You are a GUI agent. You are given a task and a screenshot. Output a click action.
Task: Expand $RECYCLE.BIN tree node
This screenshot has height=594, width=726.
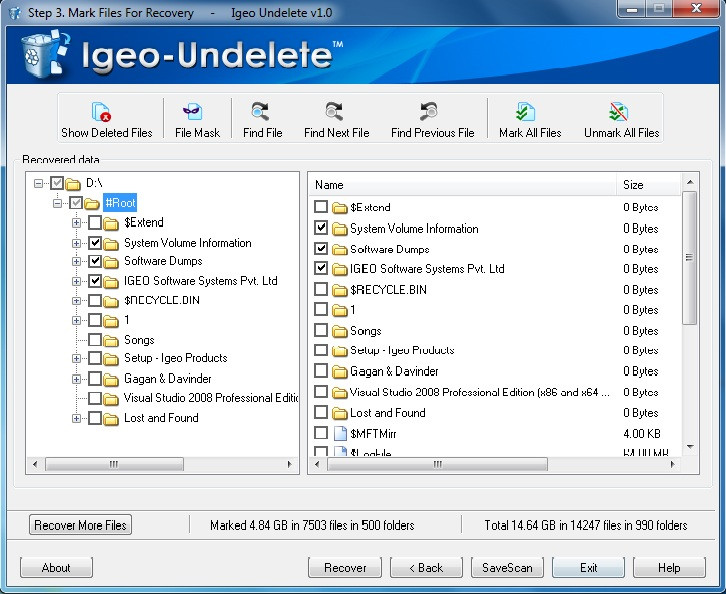(76, 301)
